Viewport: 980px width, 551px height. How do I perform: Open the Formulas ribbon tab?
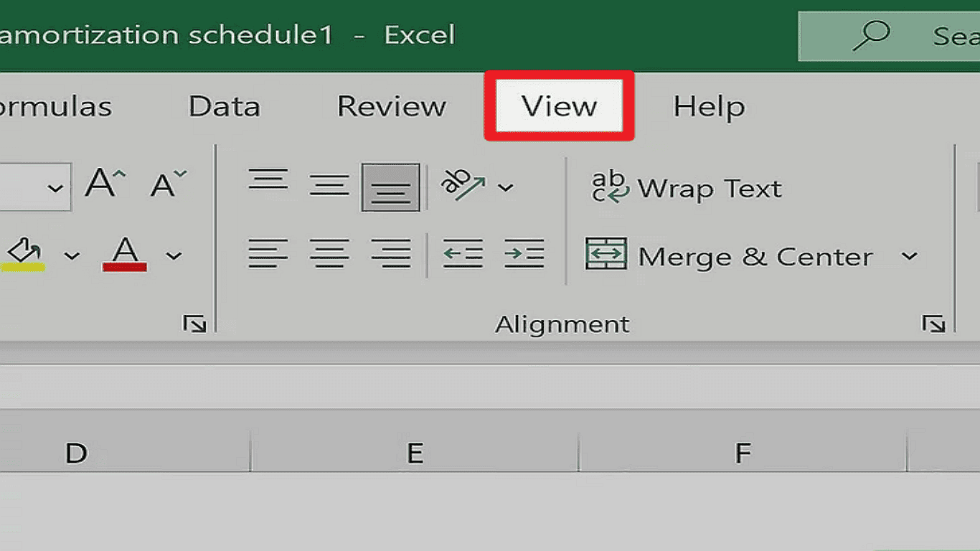coord(55,107)
